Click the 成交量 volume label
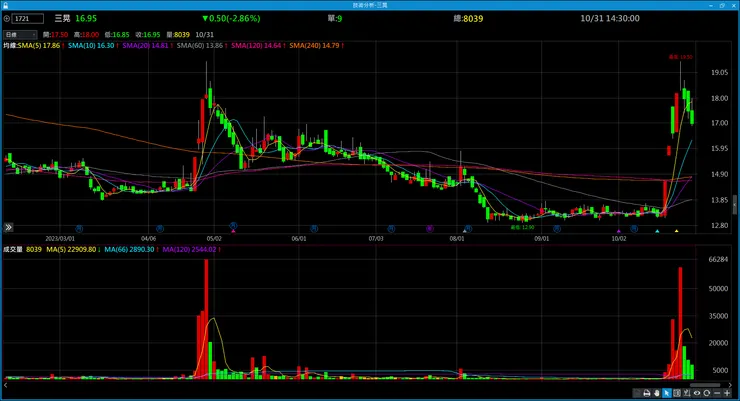Viewport: 740px width, 401px height. click(13, 250)
